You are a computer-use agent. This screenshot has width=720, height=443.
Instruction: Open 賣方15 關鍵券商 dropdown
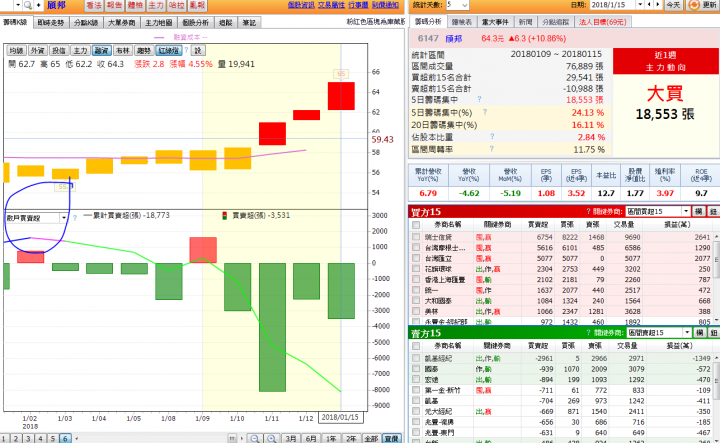point(687,332)
